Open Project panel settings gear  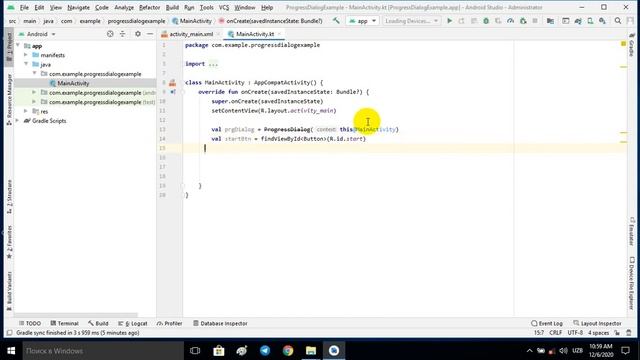138,34
